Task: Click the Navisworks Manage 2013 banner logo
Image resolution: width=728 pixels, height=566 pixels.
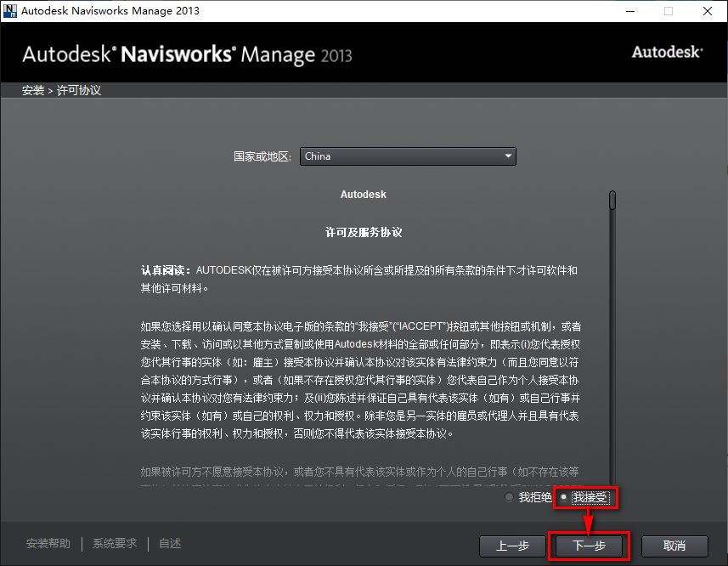Action: (187, 53)
